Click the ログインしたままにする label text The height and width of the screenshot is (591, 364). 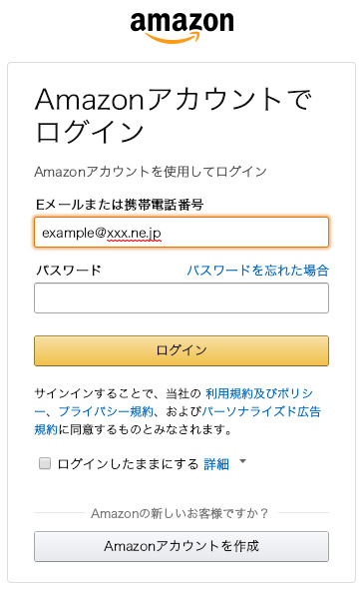[x=128, y=464]
